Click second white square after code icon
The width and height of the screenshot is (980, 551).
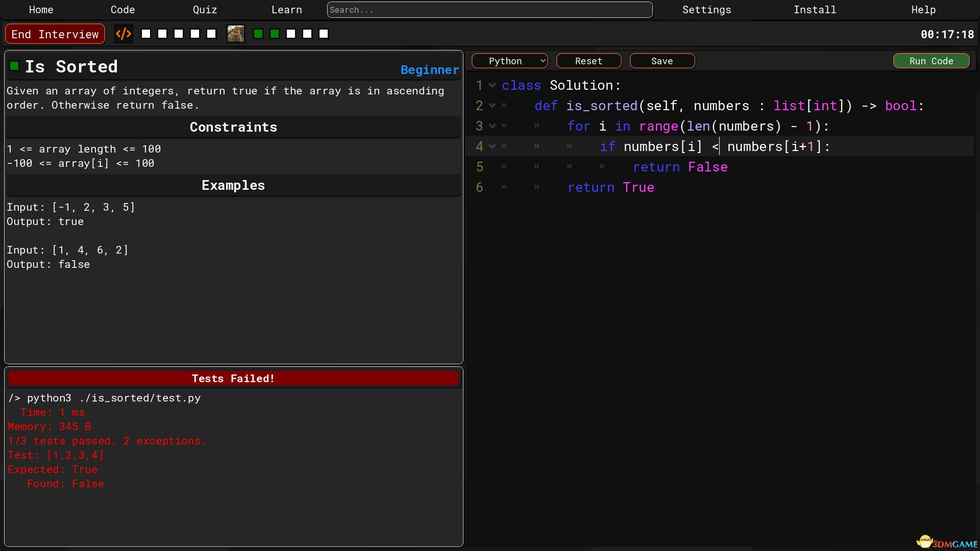click(162, 34)
